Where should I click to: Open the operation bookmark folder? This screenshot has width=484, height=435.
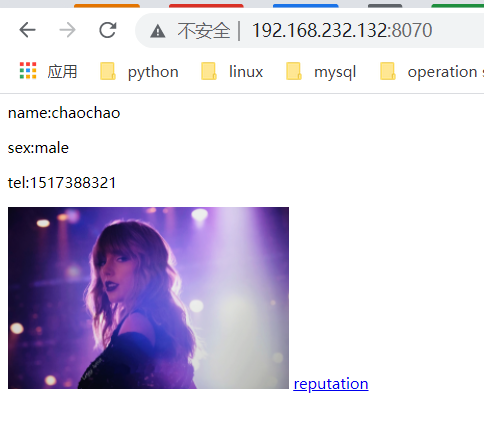point(432,71)
